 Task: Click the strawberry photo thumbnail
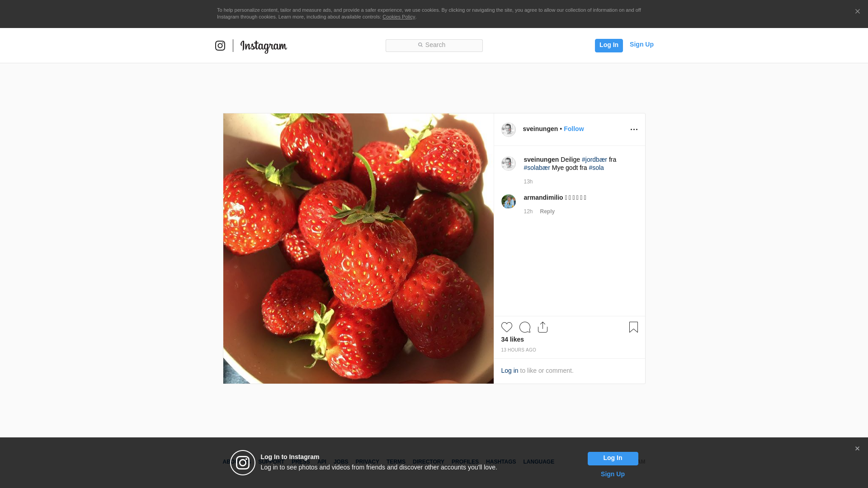(358, 249)
